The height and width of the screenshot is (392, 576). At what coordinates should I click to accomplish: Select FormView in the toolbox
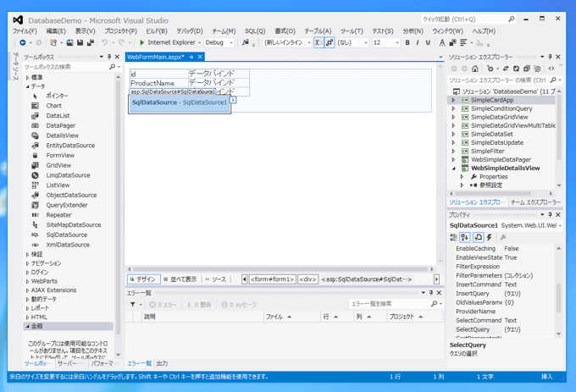point(60,155)
